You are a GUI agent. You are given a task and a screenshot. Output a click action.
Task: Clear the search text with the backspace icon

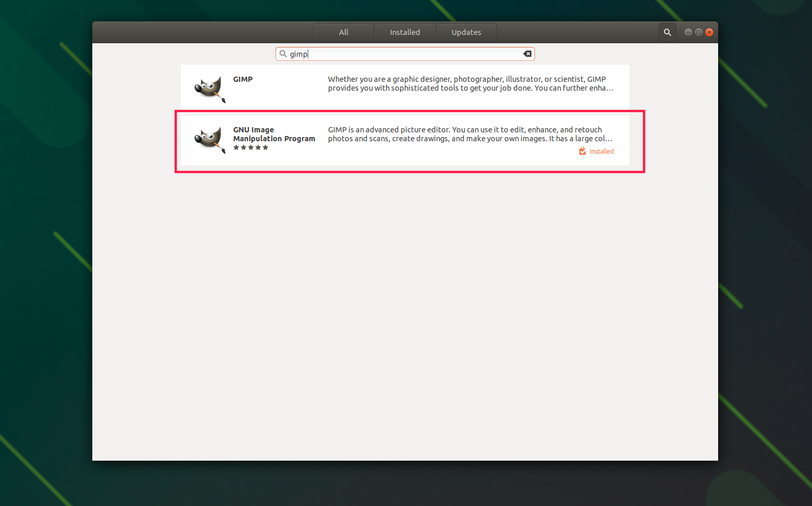point(527,54)
